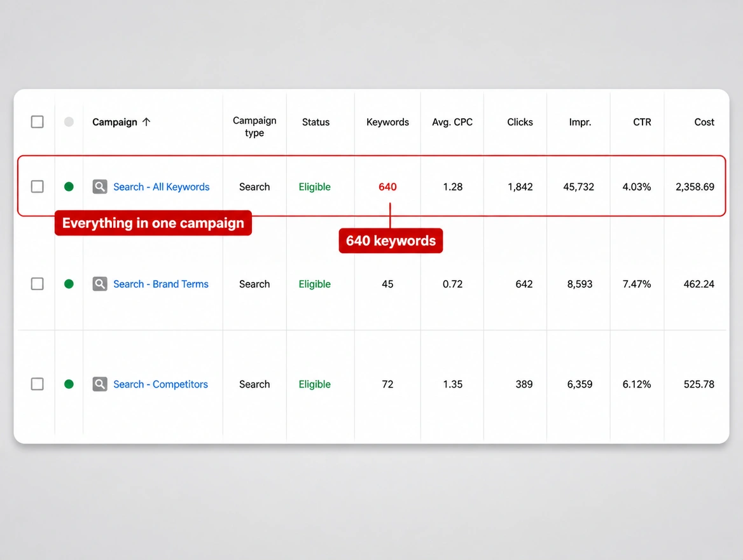Image resolution: width=743 pixels, height=560 pixels.
Task: Open the Search - Competitors campaign link
Action: tap(161, 384)
